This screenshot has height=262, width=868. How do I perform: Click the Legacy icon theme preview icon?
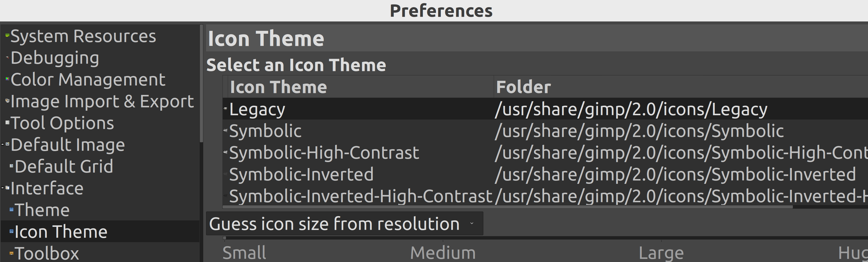point(225,109)
